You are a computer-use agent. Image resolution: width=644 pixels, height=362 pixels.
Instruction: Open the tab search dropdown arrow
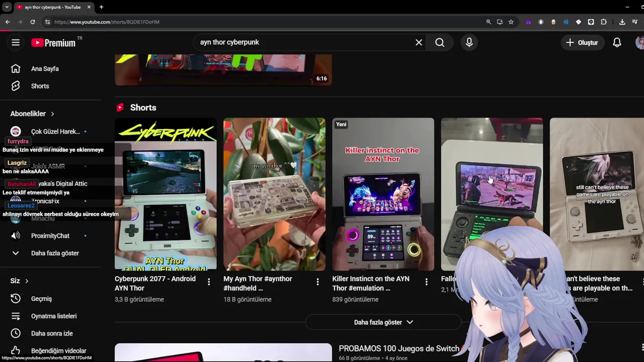coord(7,7)
